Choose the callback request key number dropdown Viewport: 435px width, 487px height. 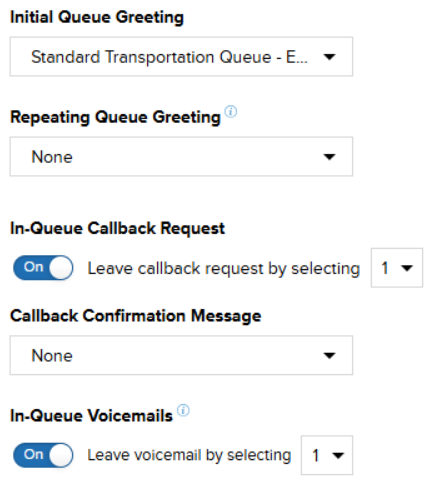(x=397, y=268)
